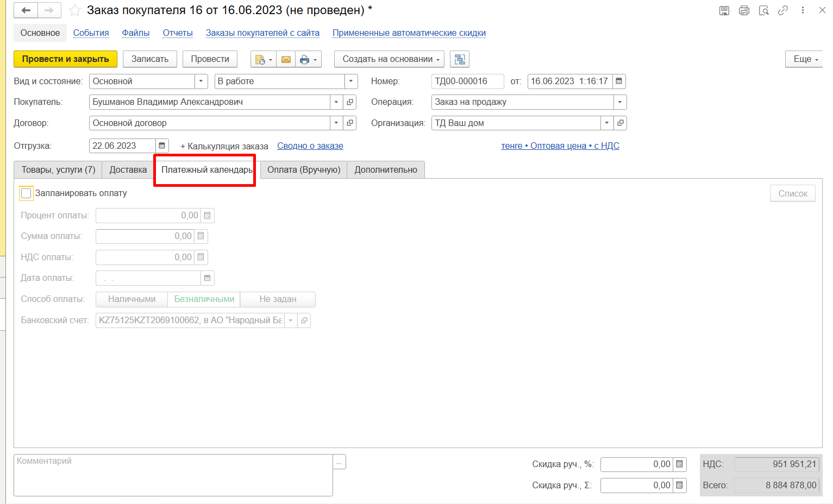Click into the Комментарий text field
833x504 pixels.
[173, 475]
